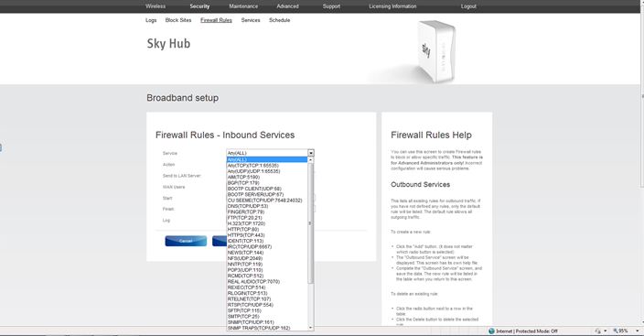Select Any(TCP)(TCP:1,65535) service option
Image resolution: width=644 pixels, height=336 pixels.
(267, 166)
